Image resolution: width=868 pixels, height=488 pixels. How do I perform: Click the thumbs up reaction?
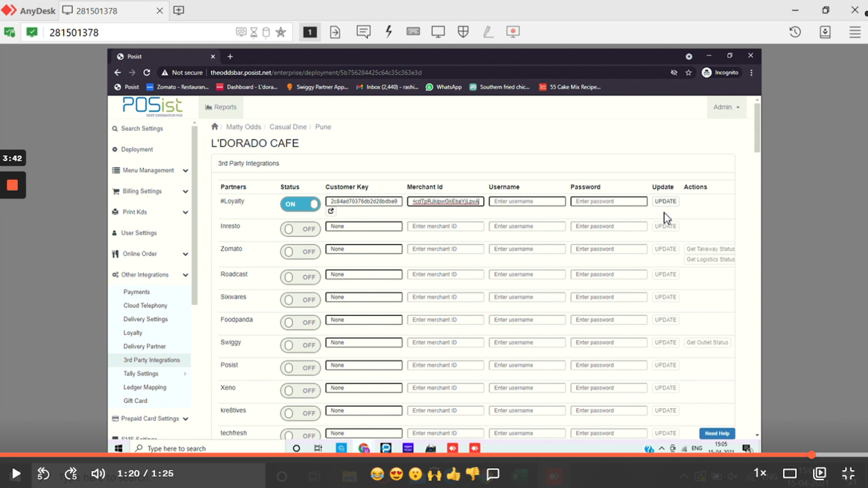click(x=454, y=474)
